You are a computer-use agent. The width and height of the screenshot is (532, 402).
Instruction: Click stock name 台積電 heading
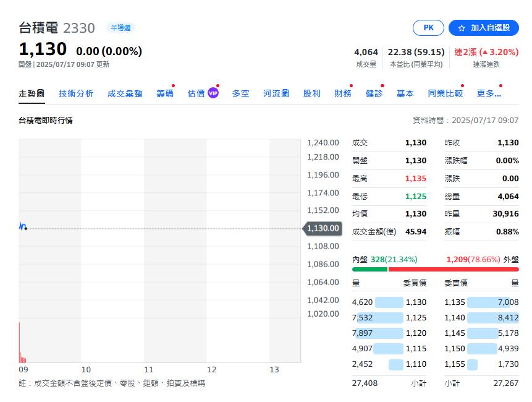click(x=38, y=28)
